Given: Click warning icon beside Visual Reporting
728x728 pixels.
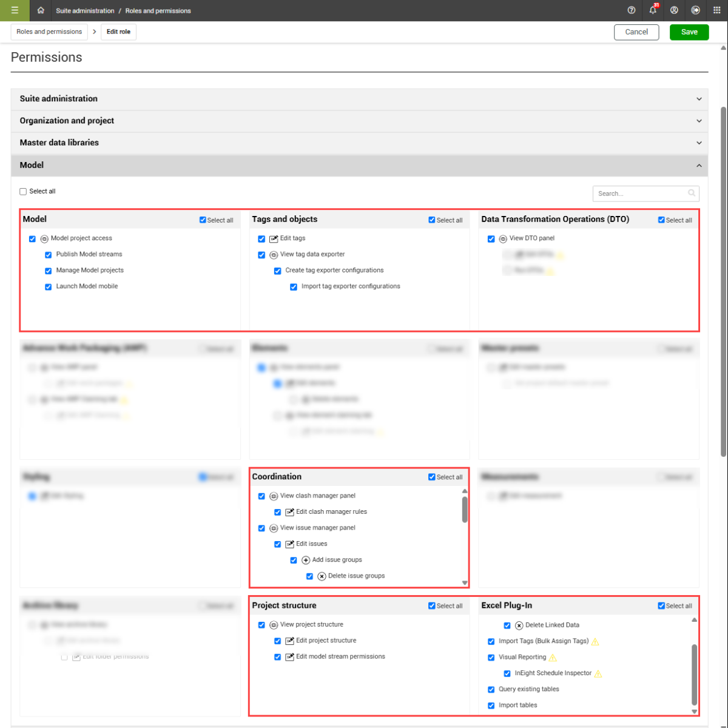Looking at the screenshot, I should (553, 658).
